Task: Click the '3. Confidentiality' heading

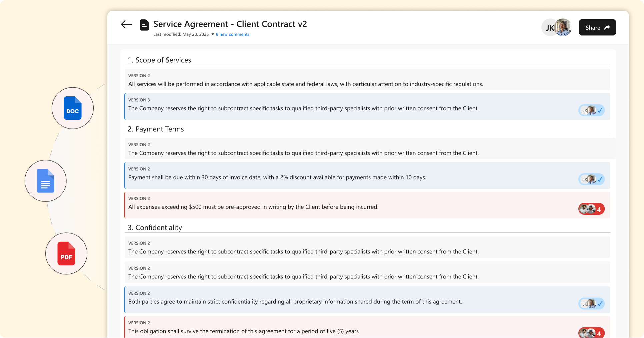Action: click(x=155, y=227)
